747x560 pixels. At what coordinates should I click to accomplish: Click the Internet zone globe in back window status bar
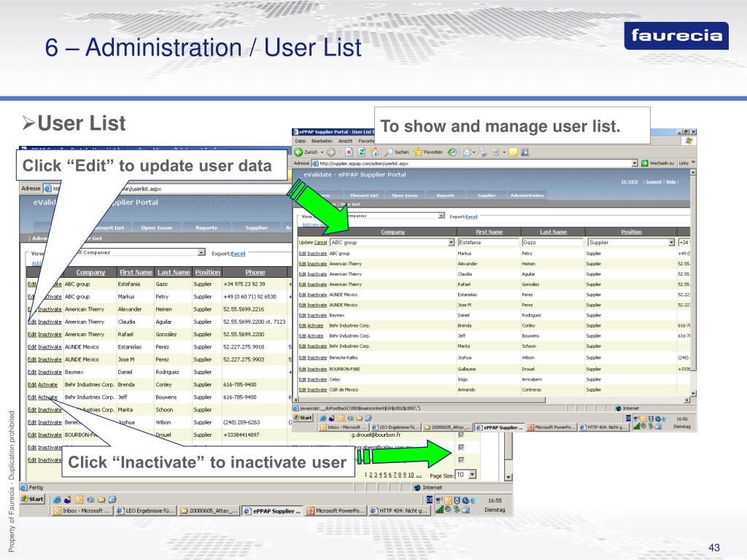pyautogui.click(x=417, y=488)
